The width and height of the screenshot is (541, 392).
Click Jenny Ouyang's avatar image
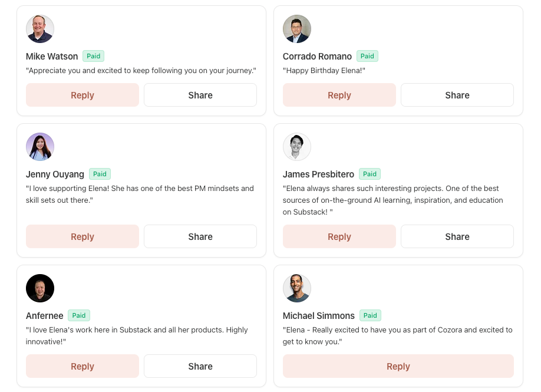pos(40,147)
